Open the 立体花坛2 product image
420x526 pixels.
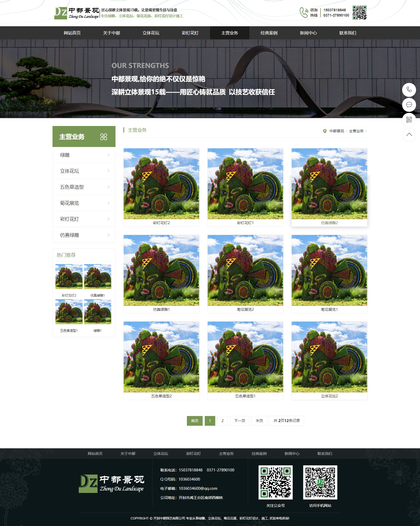point(329,357)
